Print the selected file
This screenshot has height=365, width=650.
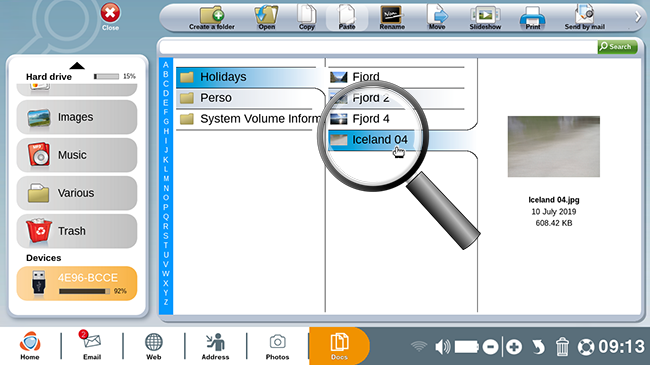click(x=533, y=18)
